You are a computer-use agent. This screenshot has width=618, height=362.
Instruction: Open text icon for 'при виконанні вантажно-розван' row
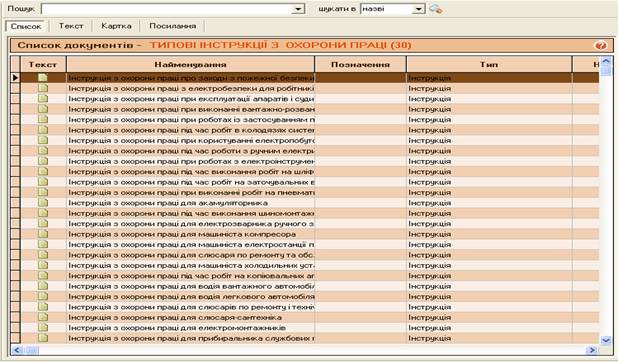click(43, 109)
